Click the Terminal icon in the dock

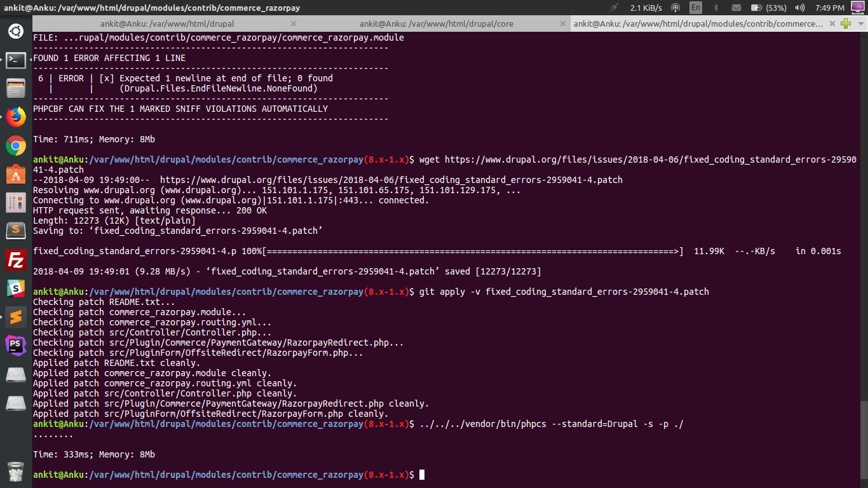(x=16, y=60)
